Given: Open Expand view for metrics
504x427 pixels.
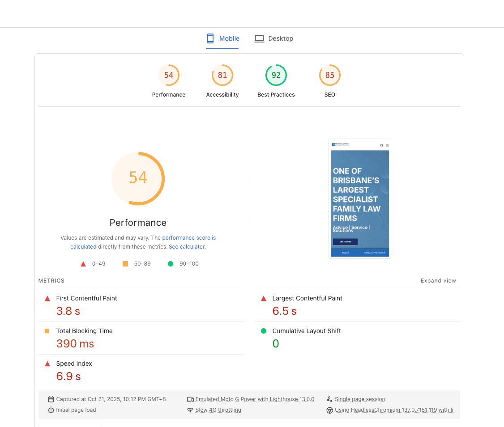Looking at the screenshot, I should pyautogui.click(x=438, y=280).
